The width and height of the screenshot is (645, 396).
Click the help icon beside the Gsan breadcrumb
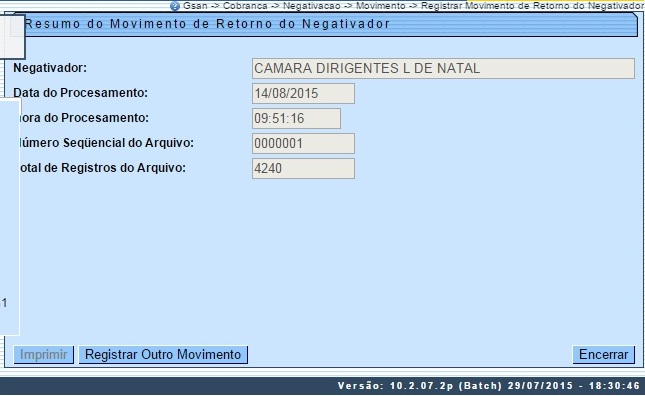coord(175,6)
